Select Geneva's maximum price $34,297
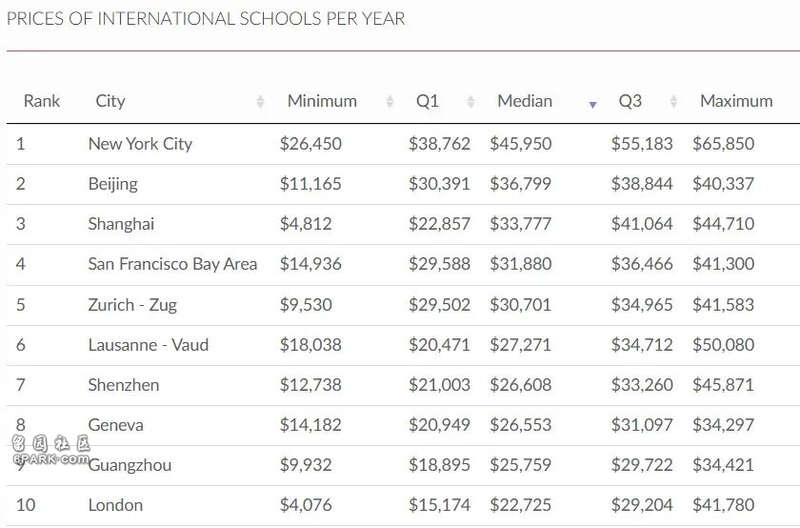This screenshot has height=528, width=800. 723,425
